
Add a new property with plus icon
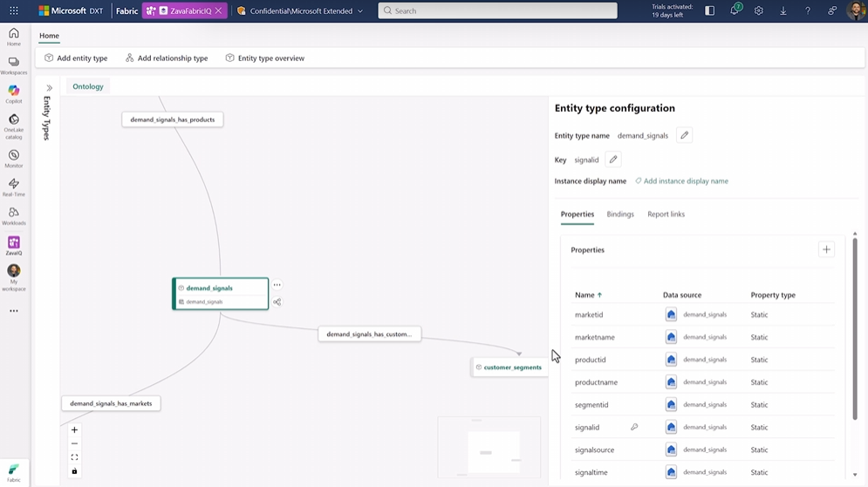(826, 250)
